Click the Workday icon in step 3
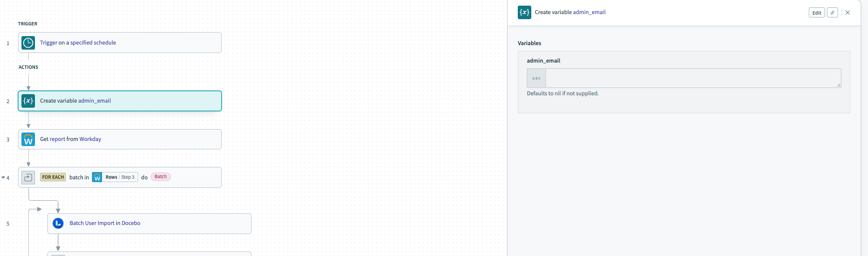The image size is (868, 256). pos(28,139)
